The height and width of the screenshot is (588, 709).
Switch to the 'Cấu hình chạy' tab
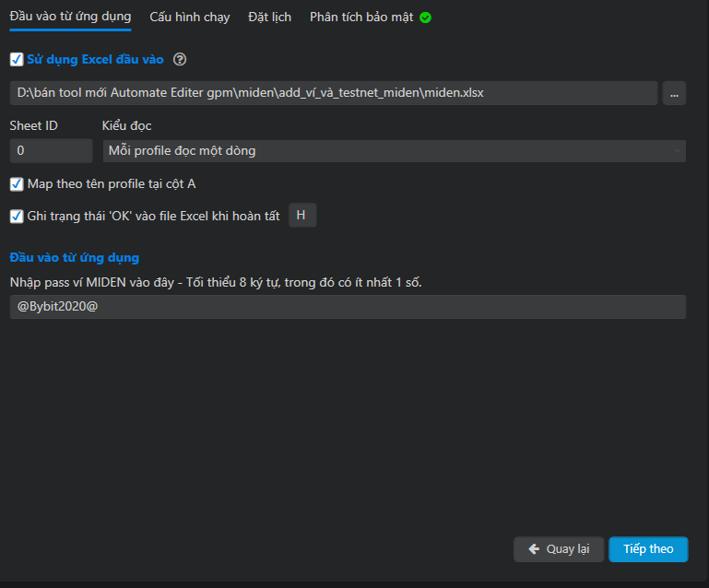tap(190, 17)
